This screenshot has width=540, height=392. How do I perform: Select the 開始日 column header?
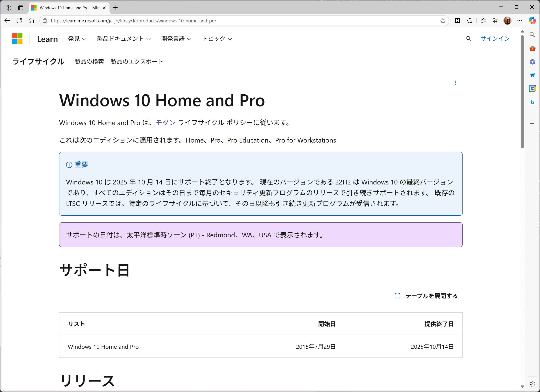(x=327, y=324)
